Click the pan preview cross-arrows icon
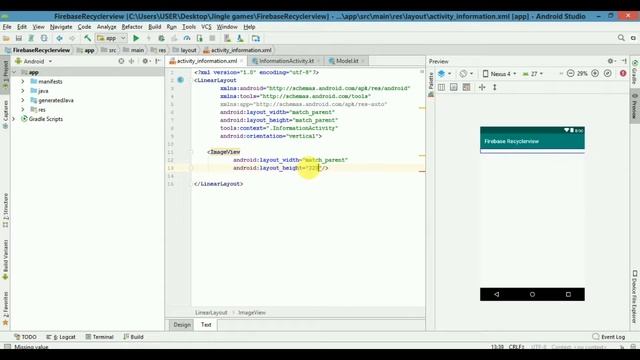 pos(482,87)
